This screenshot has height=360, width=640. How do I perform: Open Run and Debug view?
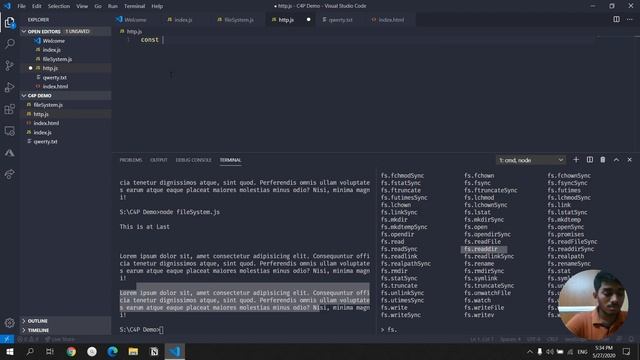[9, 87]
